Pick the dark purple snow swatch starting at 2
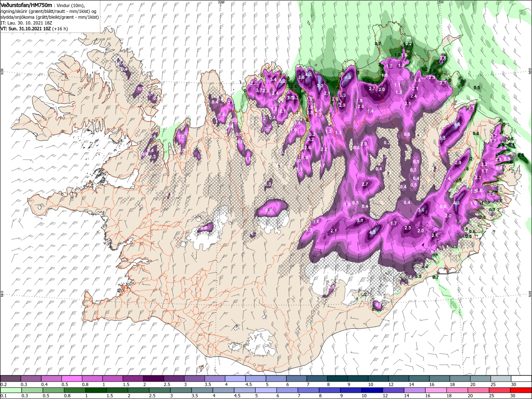This screenshot has width=532, height=399. (x=153, y=379)
